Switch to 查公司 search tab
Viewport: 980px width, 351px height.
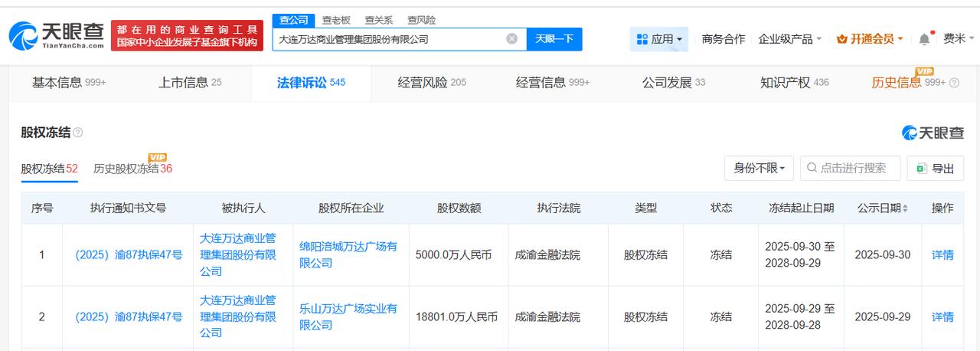[295, 20]
